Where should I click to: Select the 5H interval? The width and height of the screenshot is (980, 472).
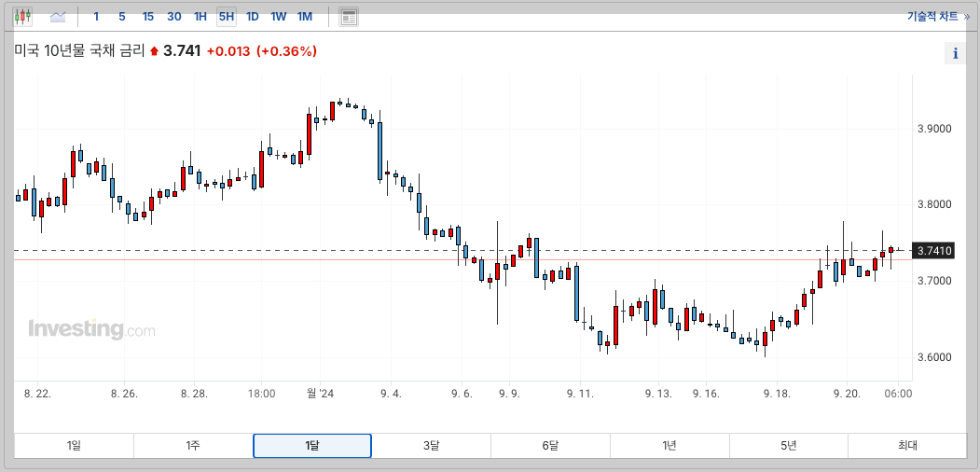click(227, 17)
